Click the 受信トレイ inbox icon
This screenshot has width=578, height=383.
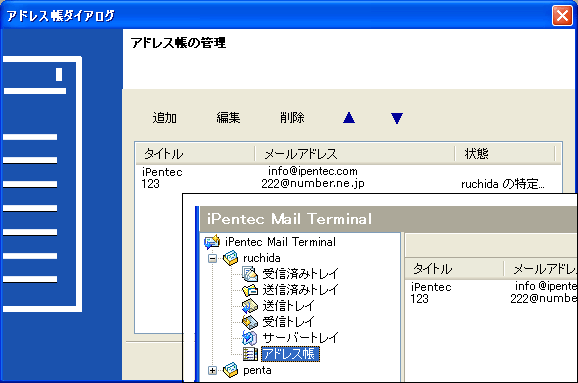tap(250, 322)
